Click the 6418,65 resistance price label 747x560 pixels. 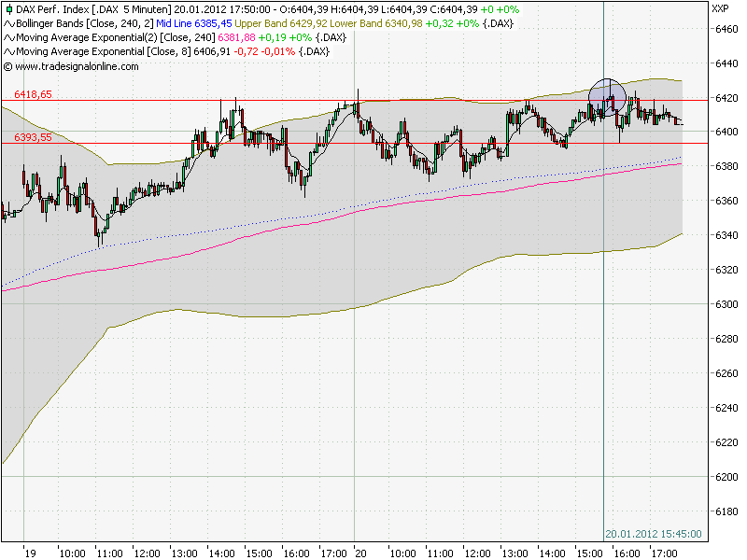[x=33, y=96]
